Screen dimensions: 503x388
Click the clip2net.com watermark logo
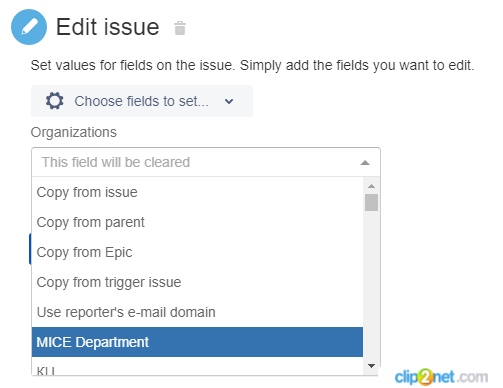click(441, 377)
